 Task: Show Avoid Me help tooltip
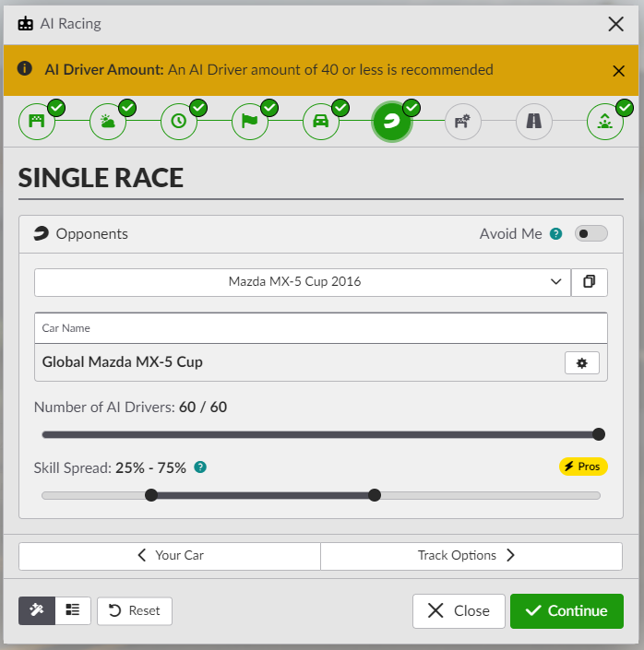point(555,234)
